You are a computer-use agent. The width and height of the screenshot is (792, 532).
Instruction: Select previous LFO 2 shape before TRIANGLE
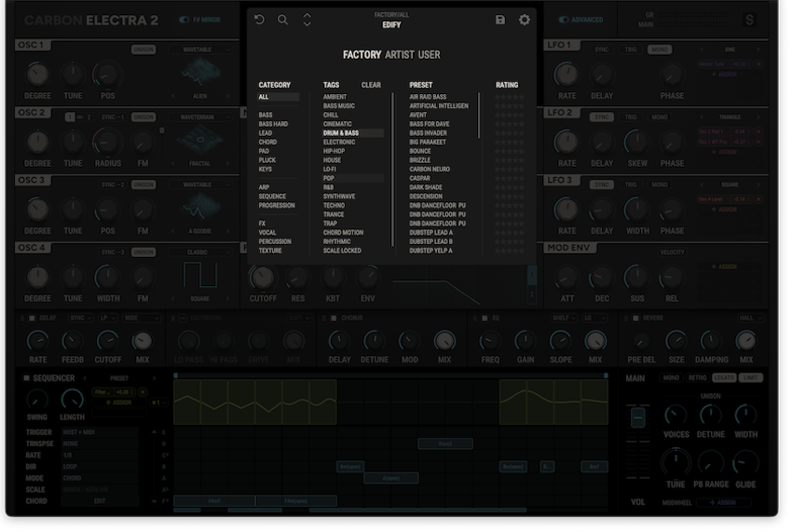pyautogui.click(x=702, y=117)
